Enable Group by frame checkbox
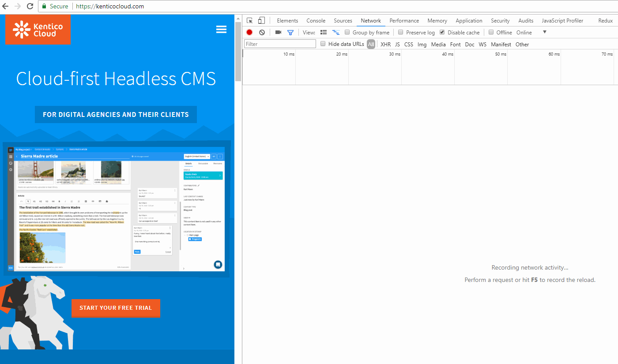Screen dimensions: 618x364 coord(347,32)
